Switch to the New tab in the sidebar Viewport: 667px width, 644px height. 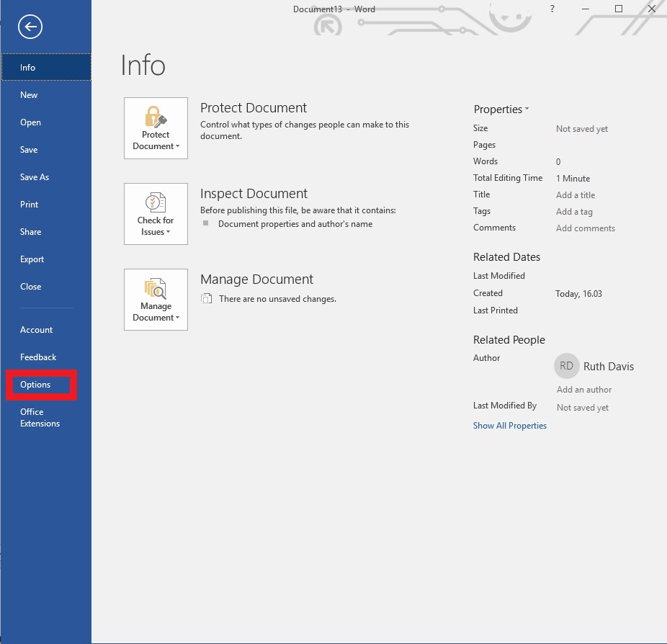pyautogui.click(x=29, y=94)
